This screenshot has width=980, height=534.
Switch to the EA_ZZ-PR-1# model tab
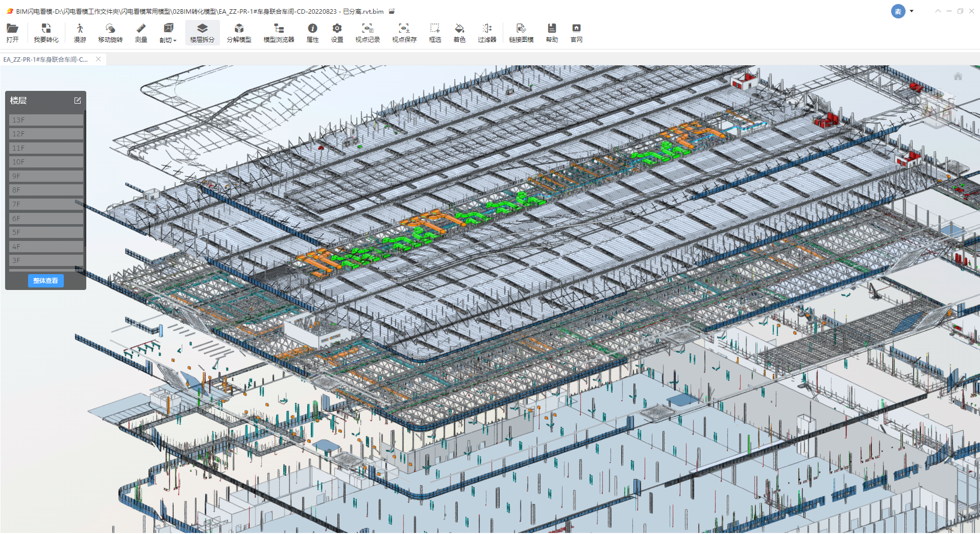(46, 59)
